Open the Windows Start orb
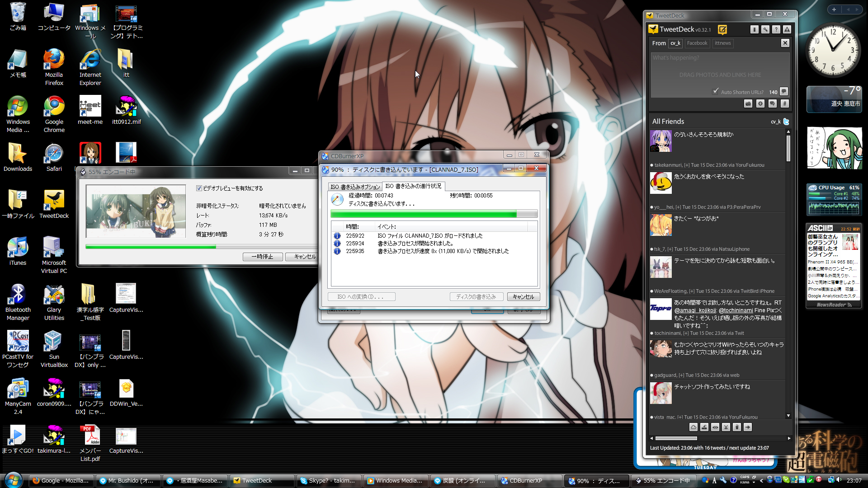The image size is (868, 488). pos(13,480)
